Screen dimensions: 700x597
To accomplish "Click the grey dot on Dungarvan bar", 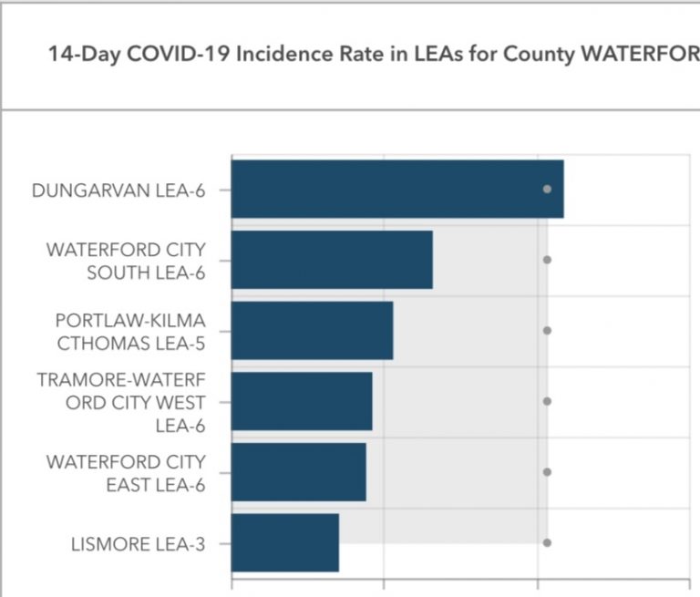I will (547, 189).
